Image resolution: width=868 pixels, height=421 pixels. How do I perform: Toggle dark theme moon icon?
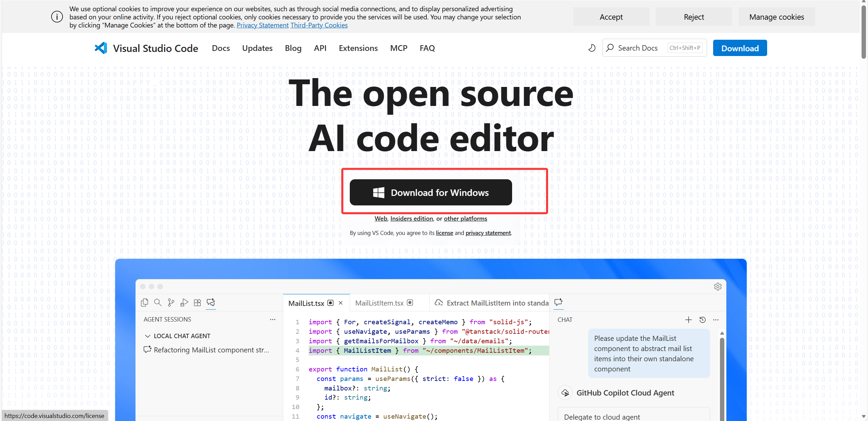click(x=592, y=48)
